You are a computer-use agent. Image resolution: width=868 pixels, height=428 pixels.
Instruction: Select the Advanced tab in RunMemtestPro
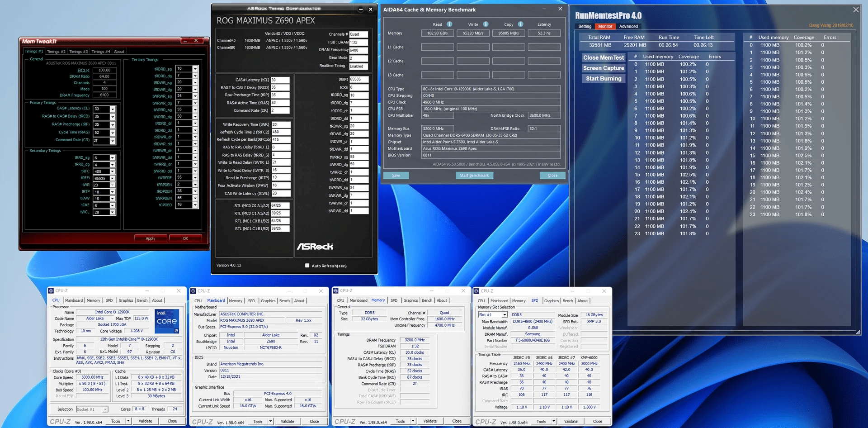[628, 26]
